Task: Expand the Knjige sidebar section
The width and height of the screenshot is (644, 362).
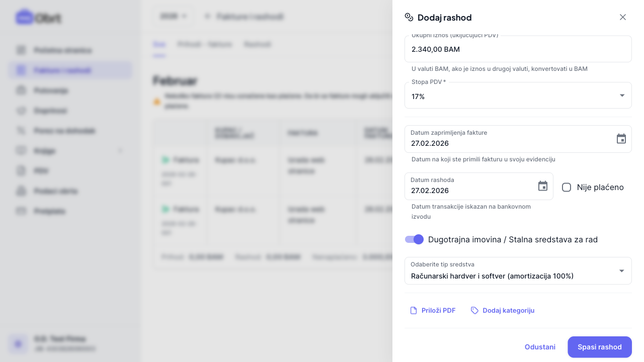Action: (120, 151)
